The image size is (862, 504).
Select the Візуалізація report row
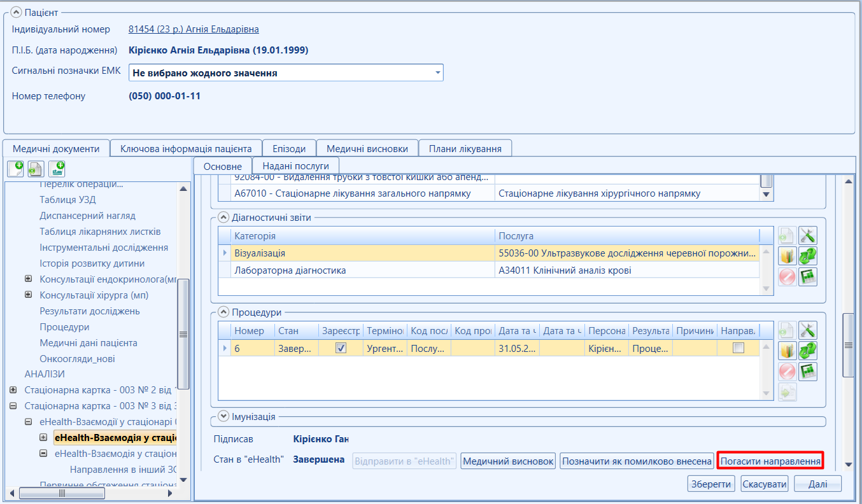pyautogui.click(x=489, y=253)
